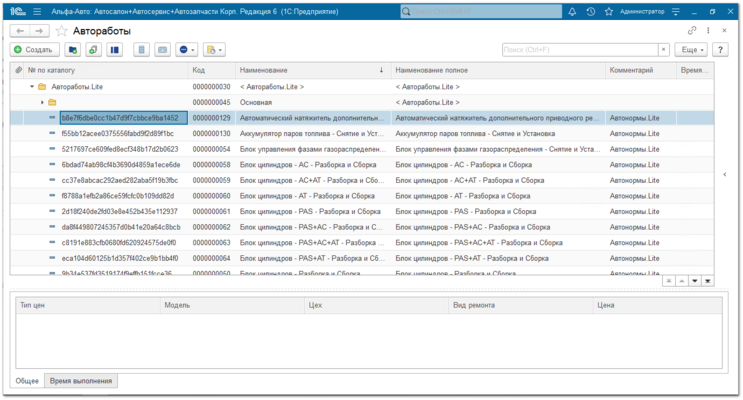This screenshot has width=743, height=400.
Task: Open the main menu hamburger icon
Action: click(37, 11)
